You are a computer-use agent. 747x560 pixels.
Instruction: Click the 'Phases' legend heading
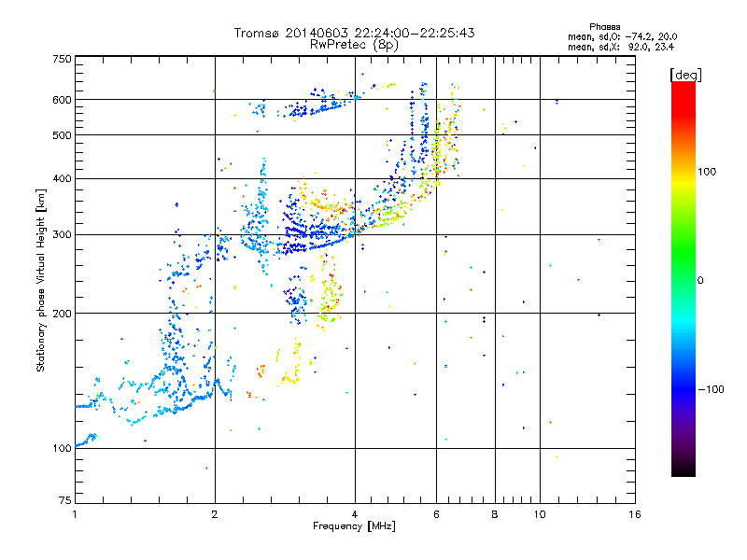pos(604,27)
